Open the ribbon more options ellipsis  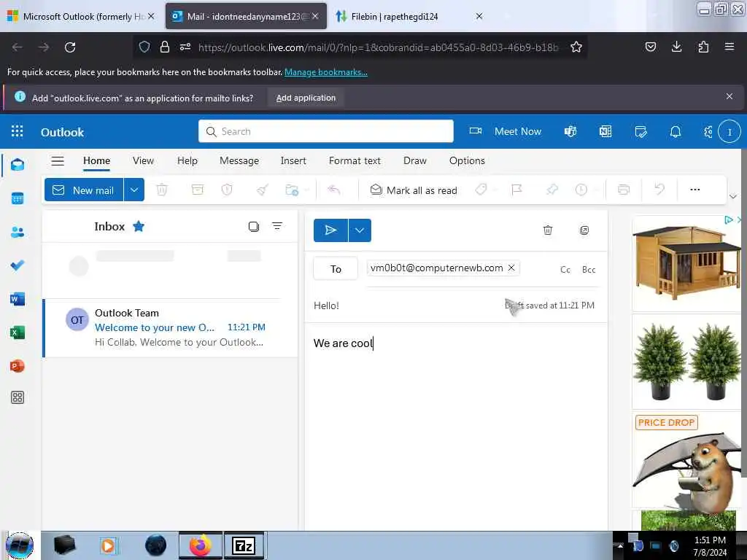[x=695, y=190]
